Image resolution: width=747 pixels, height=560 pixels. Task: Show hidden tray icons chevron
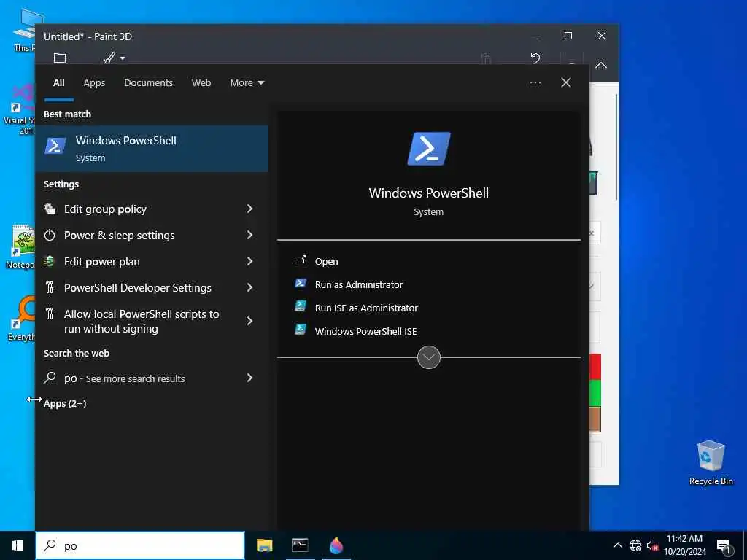pyautogui.click(x=617, y=545)
